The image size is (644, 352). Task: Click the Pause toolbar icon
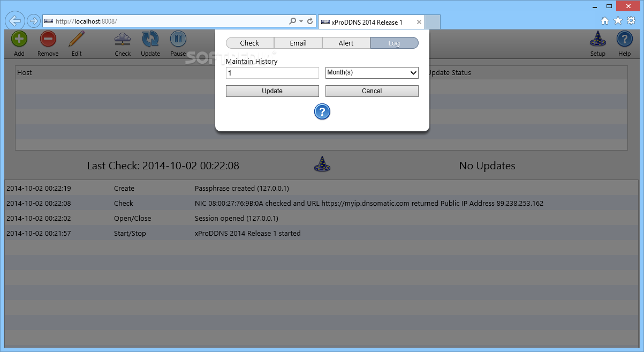click(x=178, y=39)
